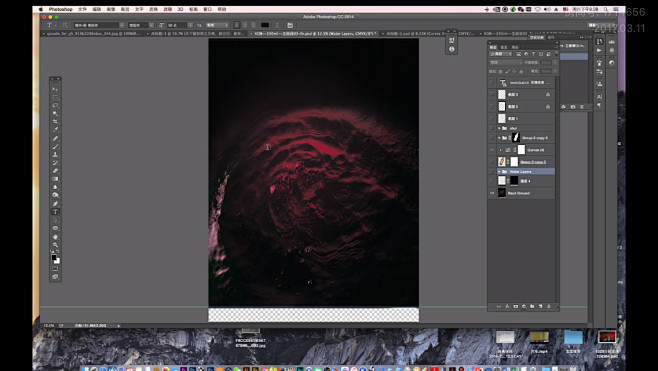Screen dimensions: 658x371
Task: Select the Rectangular Marquee tool
Action: point(55,97)
